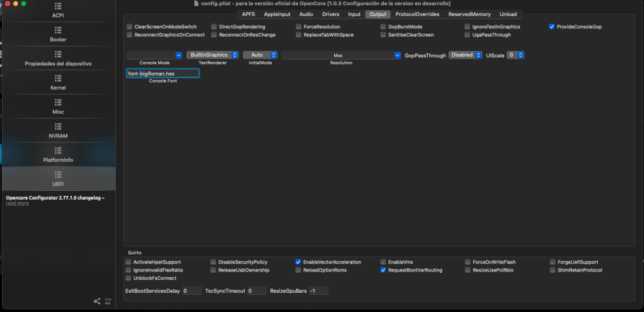Enable IgnoreTextInGraphics checkbox
644x312 pixels.
pos(468,26)
